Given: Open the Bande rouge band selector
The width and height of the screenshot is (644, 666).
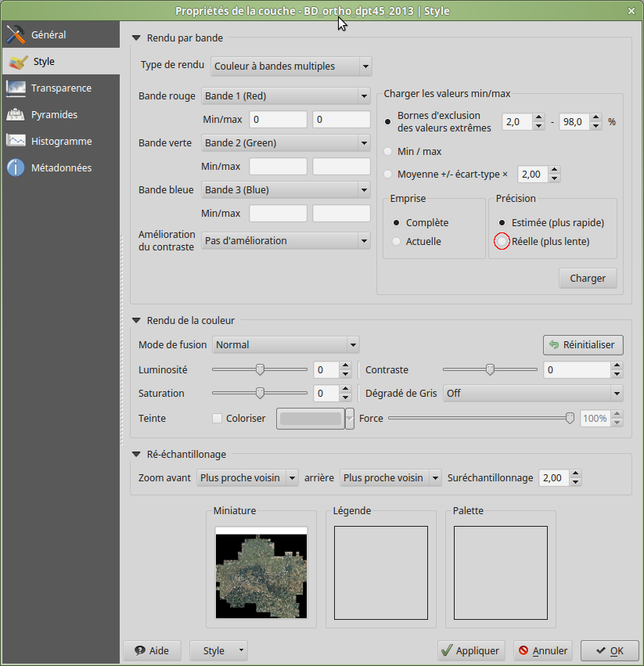Looking at the screenshot, I should click(x=286, y=96).
